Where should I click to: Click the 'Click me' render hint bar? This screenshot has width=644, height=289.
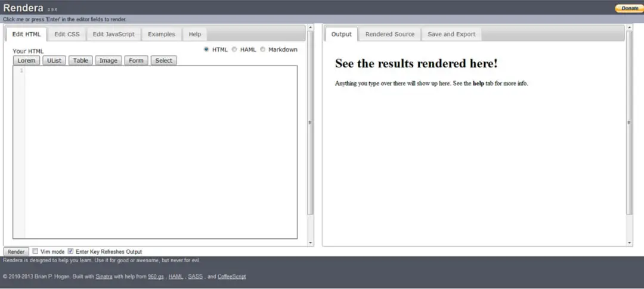point(322,19)
